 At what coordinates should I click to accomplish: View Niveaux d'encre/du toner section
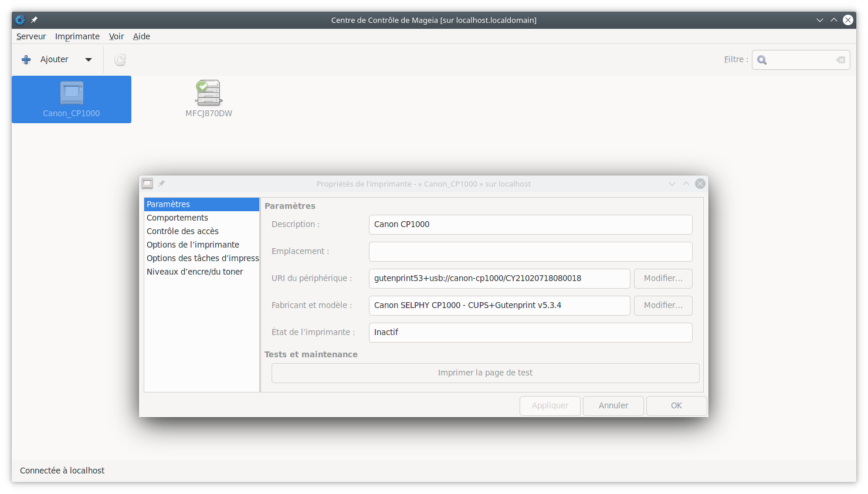pos(202,272)
